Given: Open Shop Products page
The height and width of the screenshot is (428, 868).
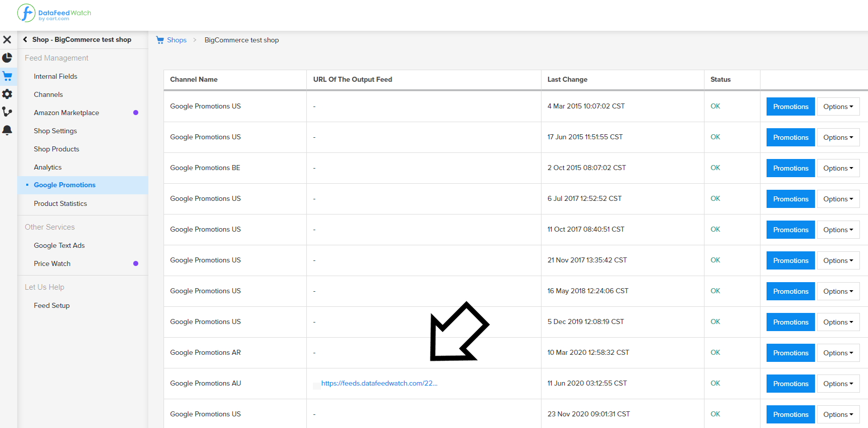Looking at the screenshot, I should 57,149.
